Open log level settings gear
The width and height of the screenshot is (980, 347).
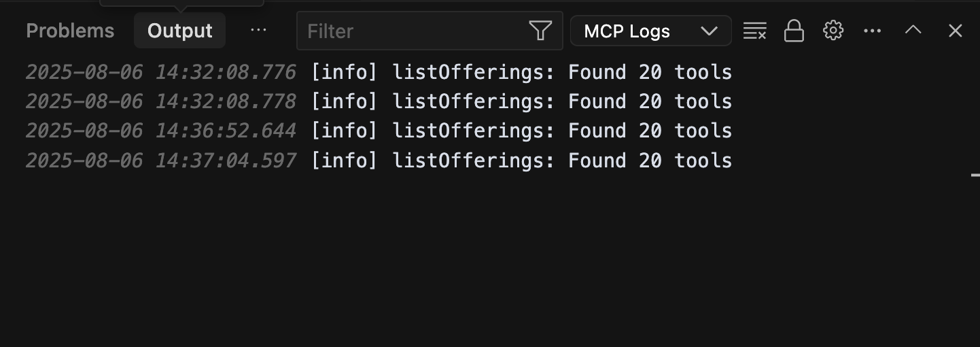[833, 31]
